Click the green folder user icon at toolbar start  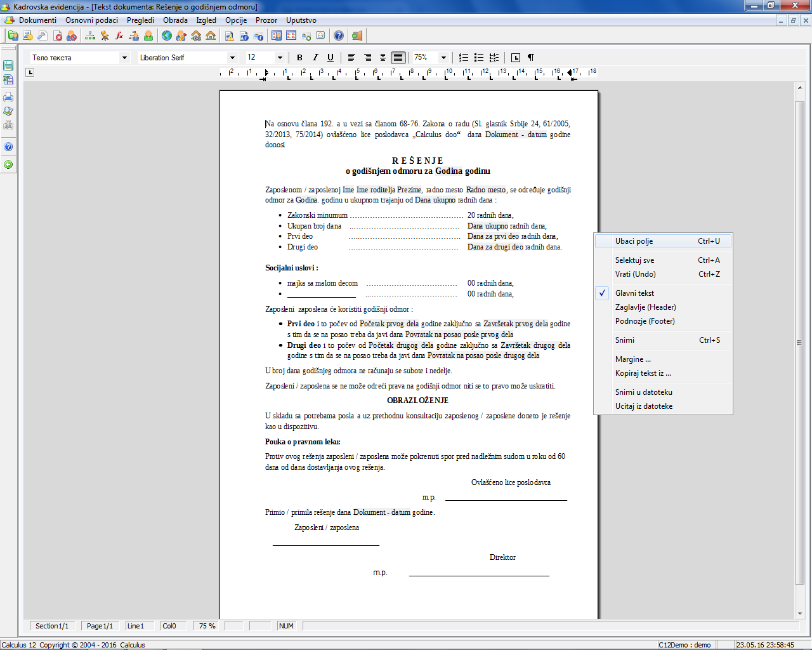tap(13, 36)
